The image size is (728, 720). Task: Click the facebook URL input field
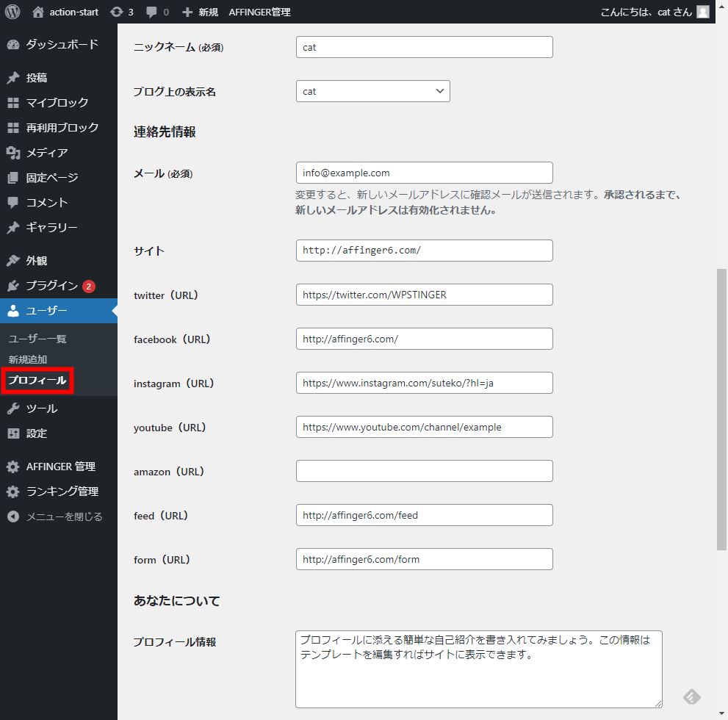[x=425, y=339]
